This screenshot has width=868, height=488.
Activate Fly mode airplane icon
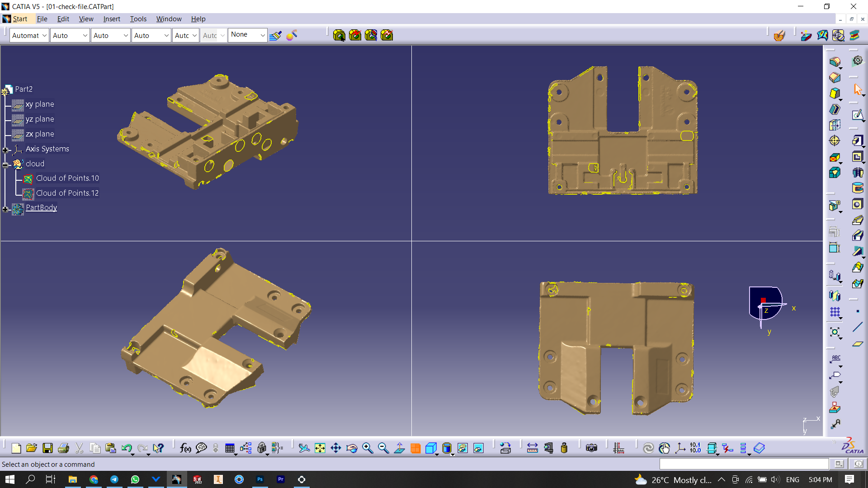click(304, 448)
